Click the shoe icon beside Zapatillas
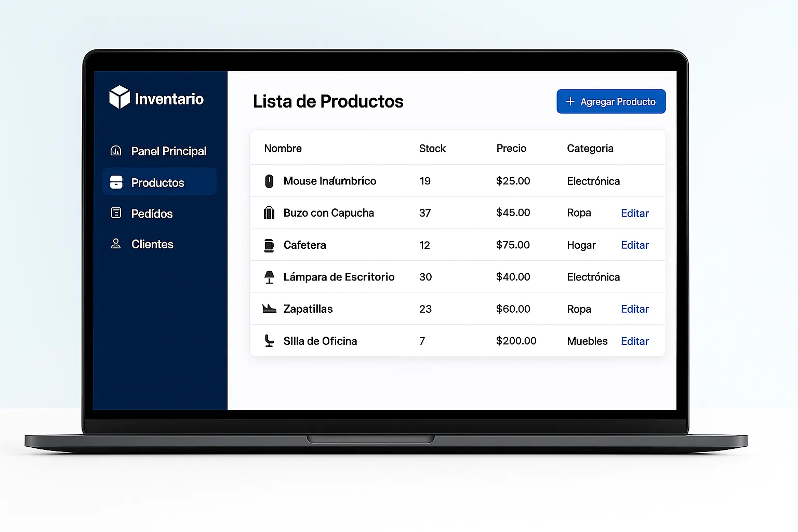Screen dimensions: 798x532 (269, 309)
